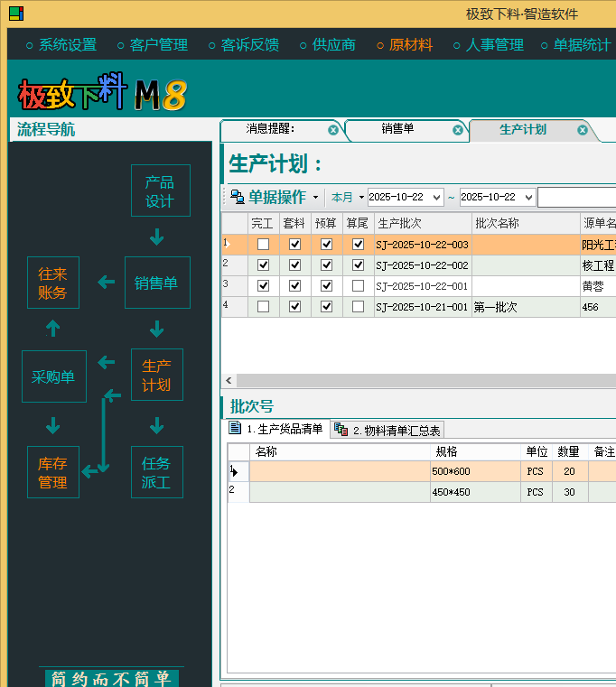Click the 单据操作 toolbar icon
Viewport: 616px width, 687px height.
point(238,197)
